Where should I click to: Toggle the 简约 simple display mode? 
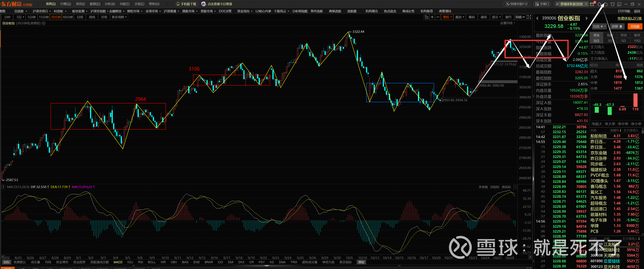(x=508, y=17)
